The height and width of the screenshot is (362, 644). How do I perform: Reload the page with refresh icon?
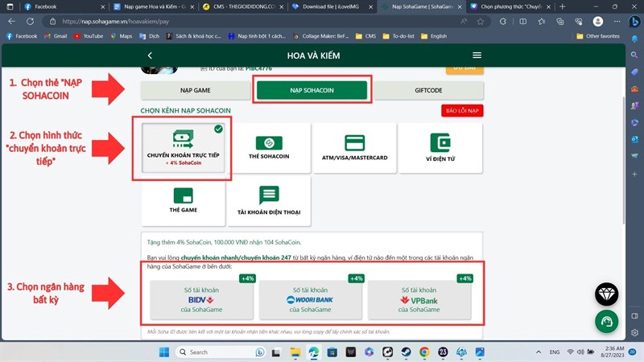click(x=30, y=22)
